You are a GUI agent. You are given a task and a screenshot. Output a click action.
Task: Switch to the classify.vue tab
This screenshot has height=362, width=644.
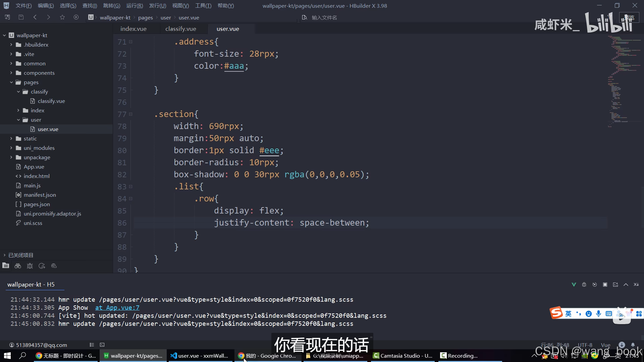[181, 29]
